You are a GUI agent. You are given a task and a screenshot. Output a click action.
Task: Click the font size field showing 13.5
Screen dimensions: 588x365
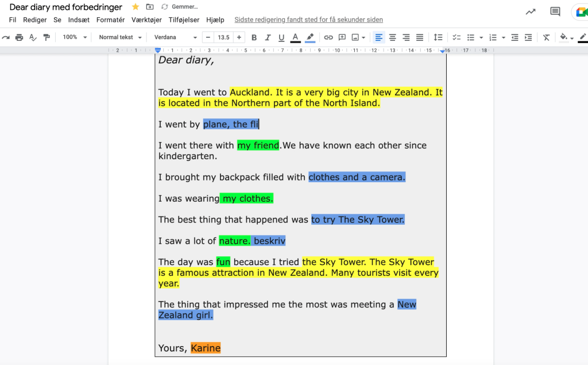coord(223,37)
